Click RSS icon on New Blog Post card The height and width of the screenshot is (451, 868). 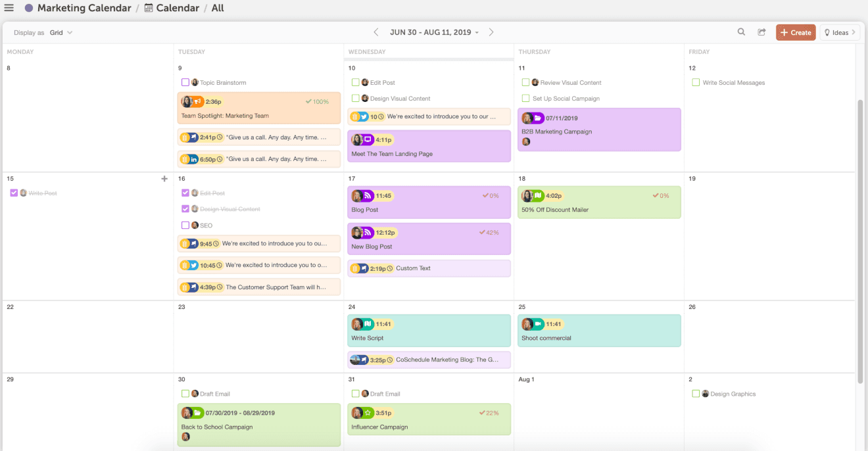coord(368,233)
